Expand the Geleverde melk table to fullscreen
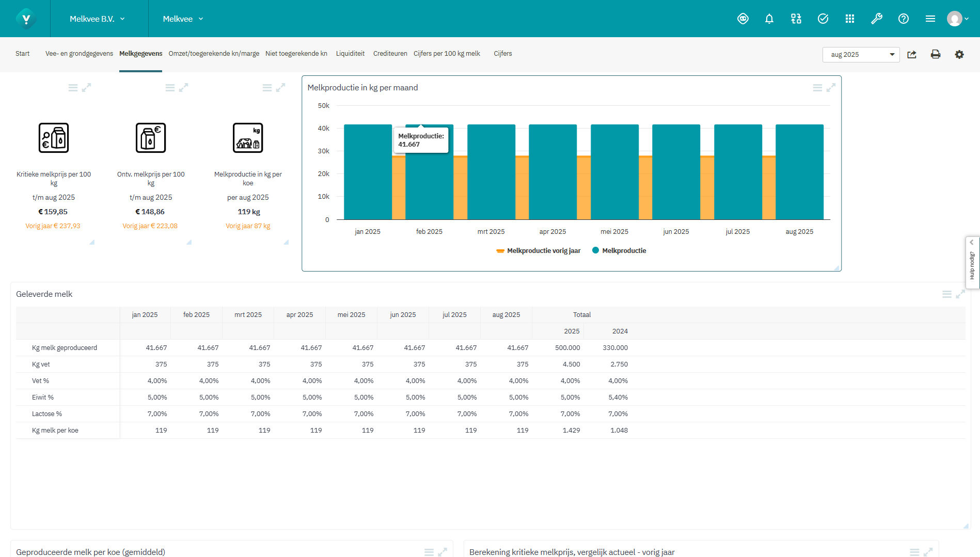Image resolution: width=980 pixels, height=557 pixels. (960, 294)
